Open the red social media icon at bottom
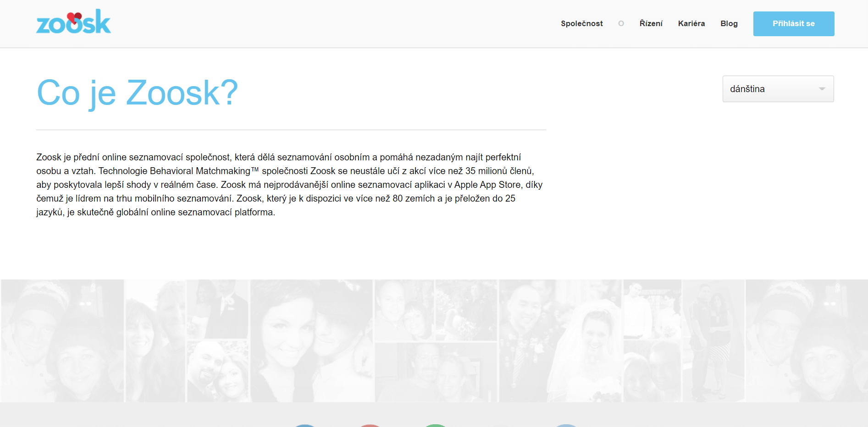This screenshot has height=427, width=868. [x=370, y=425]
